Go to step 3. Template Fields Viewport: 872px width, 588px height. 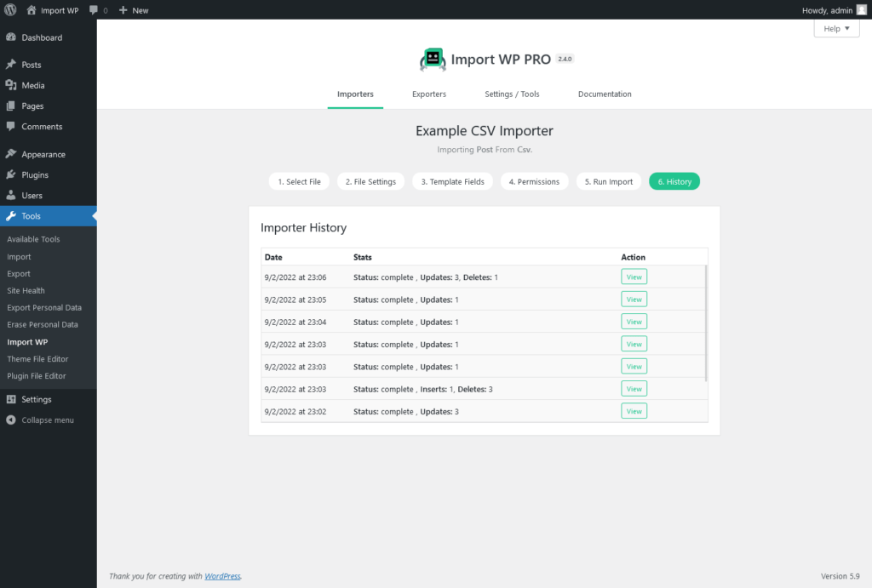coord(453,182)
